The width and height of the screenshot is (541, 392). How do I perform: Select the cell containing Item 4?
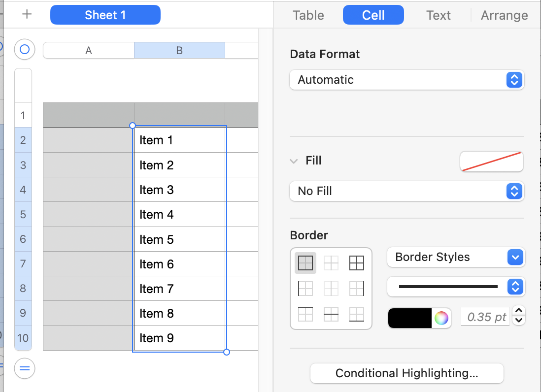[179, 215]
